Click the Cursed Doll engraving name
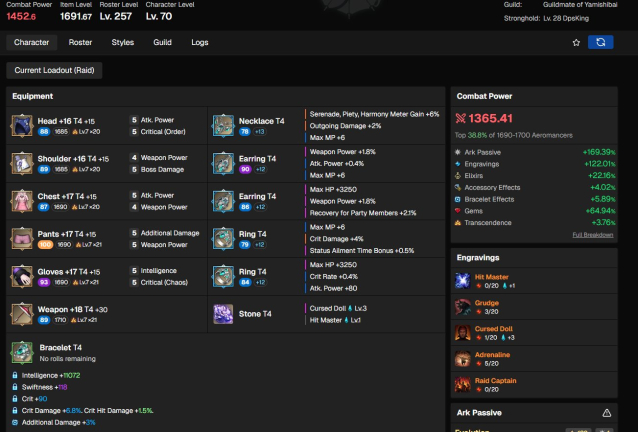This screenshot has width=638, height=432. (x=494, y=328)
